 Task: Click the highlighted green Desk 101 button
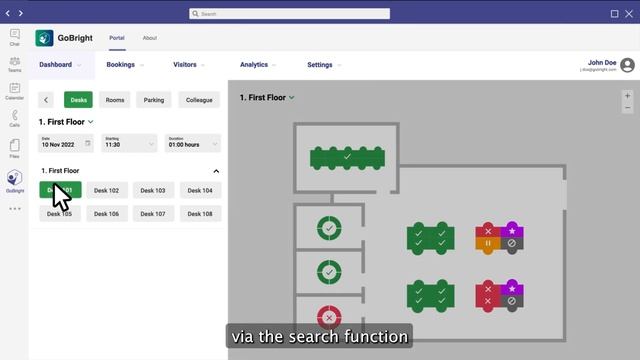click(60, 190)
